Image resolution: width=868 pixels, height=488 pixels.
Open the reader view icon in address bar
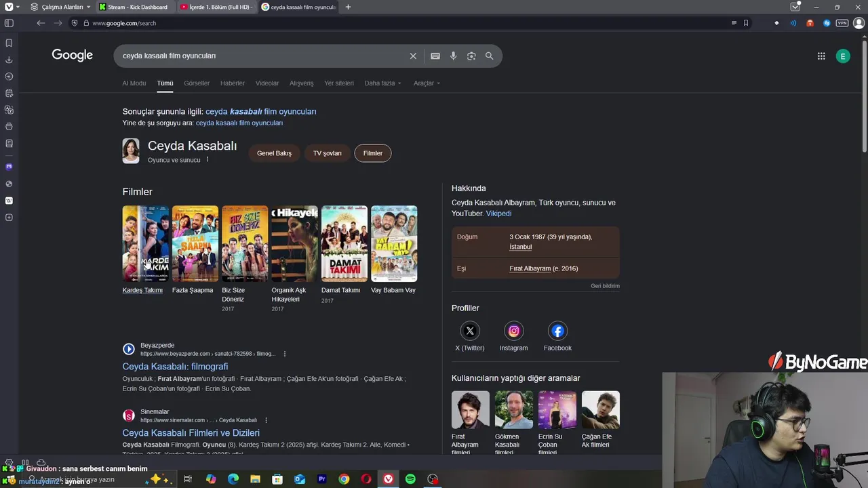click(x=734, y=23)
